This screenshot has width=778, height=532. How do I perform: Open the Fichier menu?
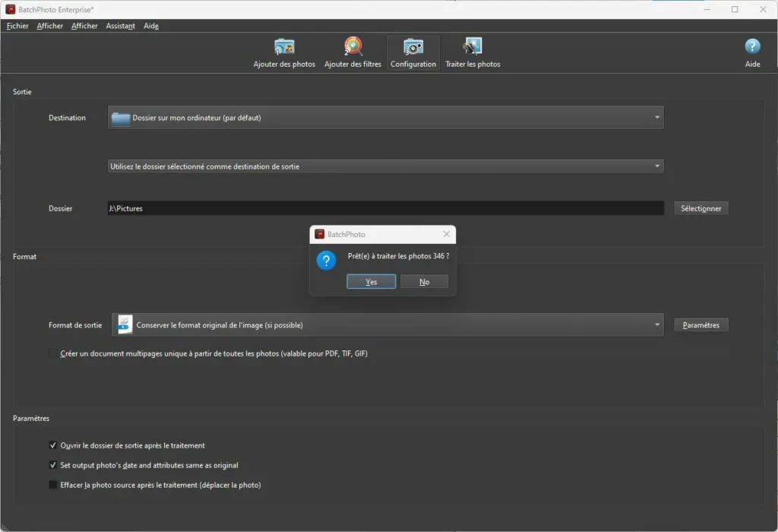[x=17, y=26]
